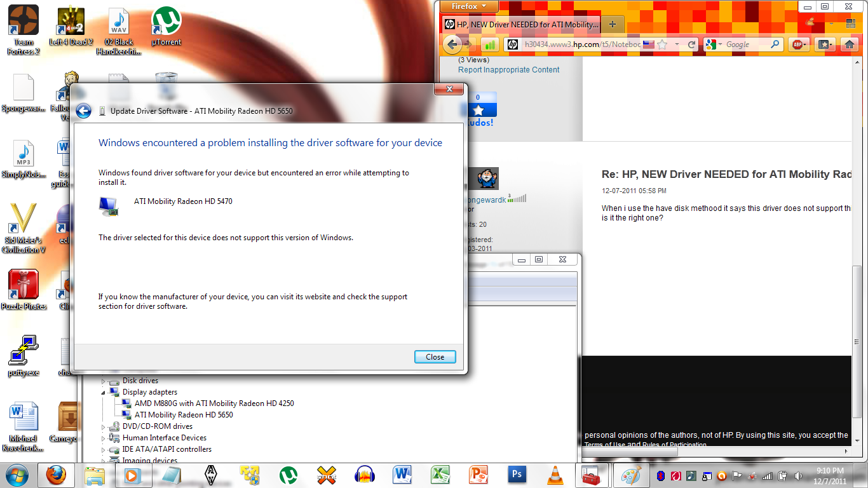Switch to Device Manager toolbox taskbar icon

pyautogui.click(x=592, y=475)
